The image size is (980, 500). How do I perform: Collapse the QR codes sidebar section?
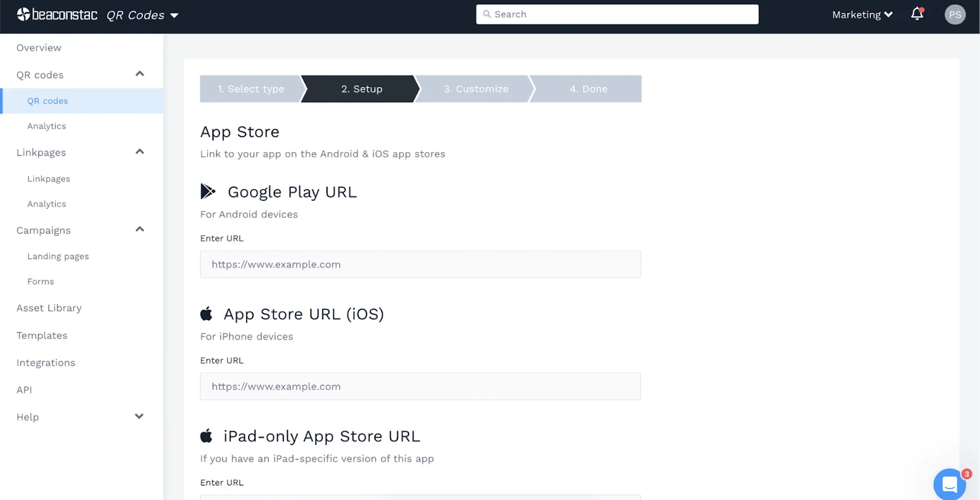click(x=140, y=74)
